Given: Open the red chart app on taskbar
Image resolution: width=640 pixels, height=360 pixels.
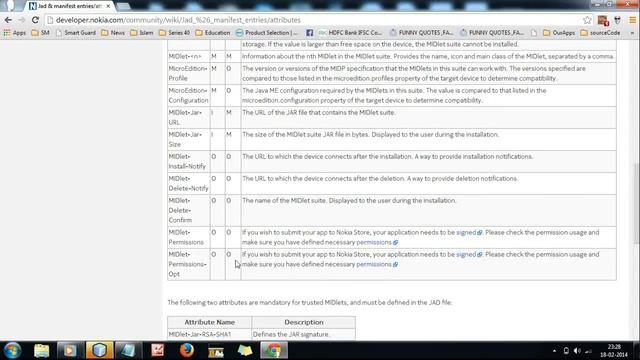Looking at the screenshot, I should tap(158, 350).
